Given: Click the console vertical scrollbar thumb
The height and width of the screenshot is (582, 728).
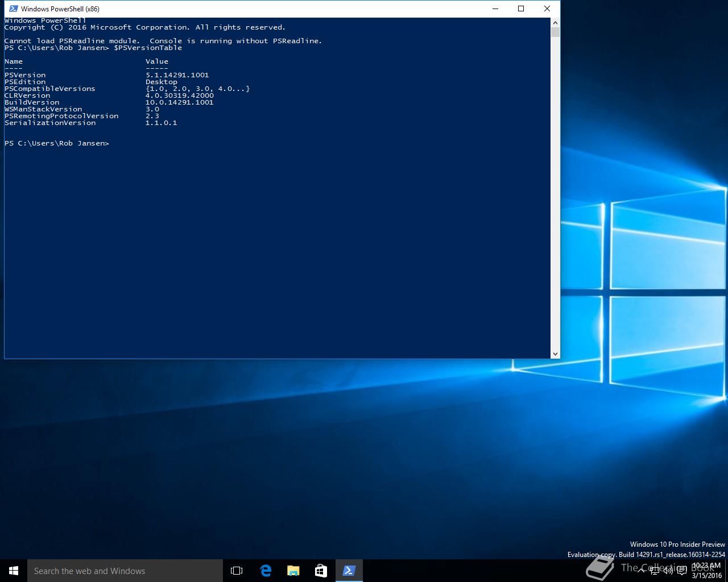Looking at the screenshot, I should tap(555, 32).
